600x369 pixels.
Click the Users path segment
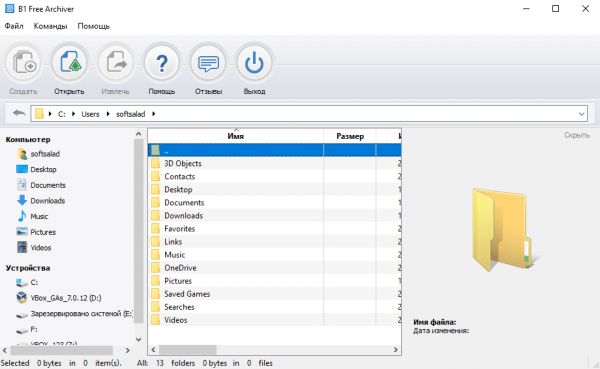(90, 114)
